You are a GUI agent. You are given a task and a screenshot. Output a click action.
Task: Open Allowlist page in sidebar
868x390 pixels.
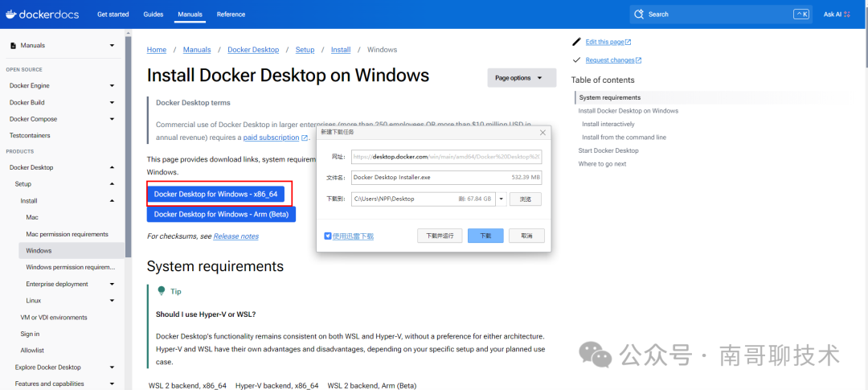(x=32, y=351)
